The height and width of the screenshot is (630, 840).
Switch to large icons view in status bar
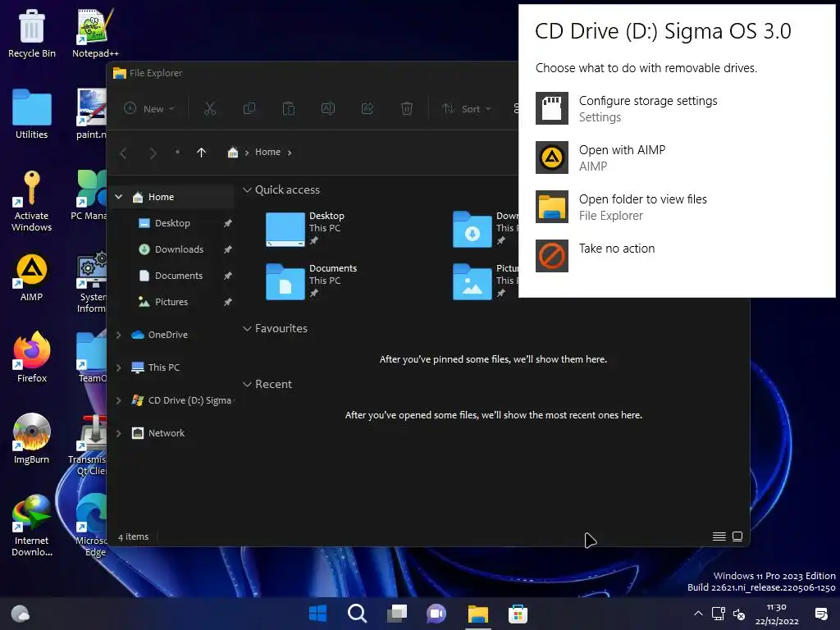[x=737, y=536]
